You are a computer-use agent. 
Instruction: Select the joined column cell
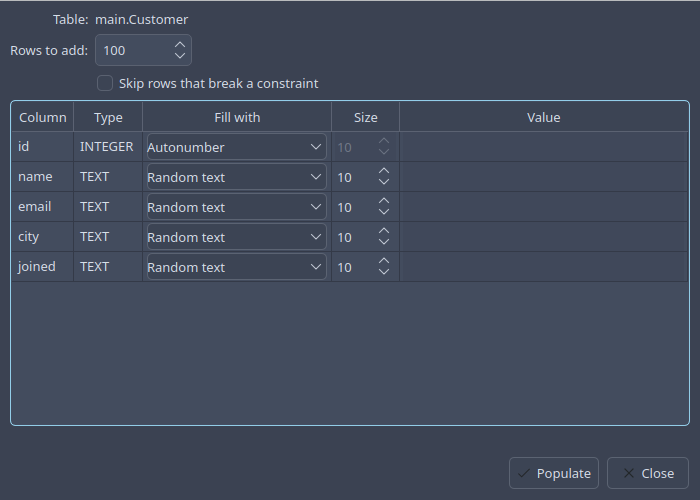(x=42, y=266)
